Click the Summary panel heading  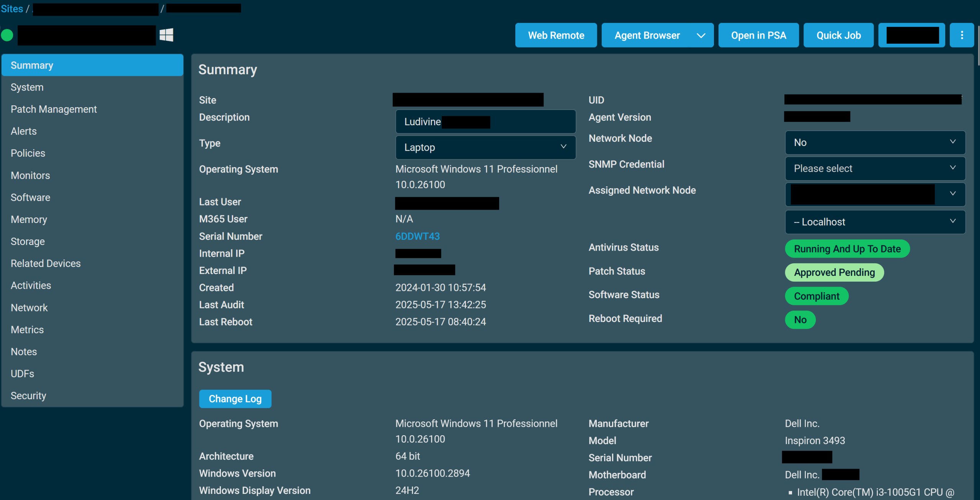(228, 70)
